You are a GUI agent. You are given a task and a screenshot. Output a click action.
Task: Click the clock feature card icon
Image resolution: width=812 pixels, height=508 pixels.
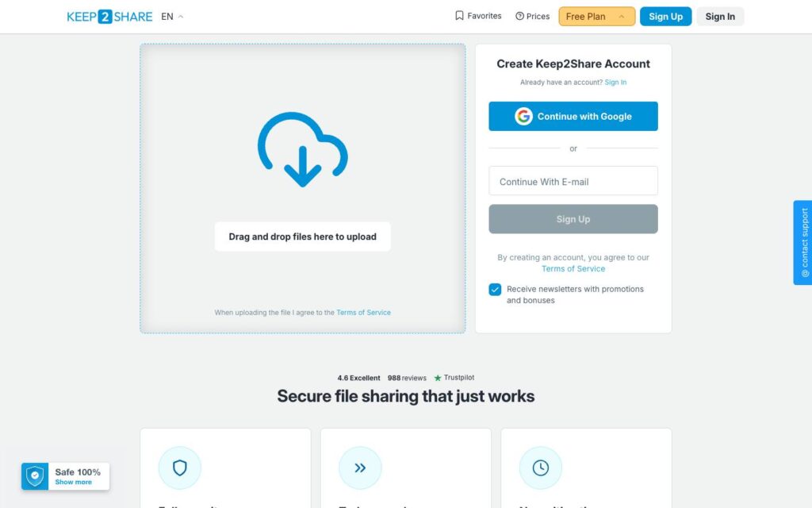tap(541, 468)
